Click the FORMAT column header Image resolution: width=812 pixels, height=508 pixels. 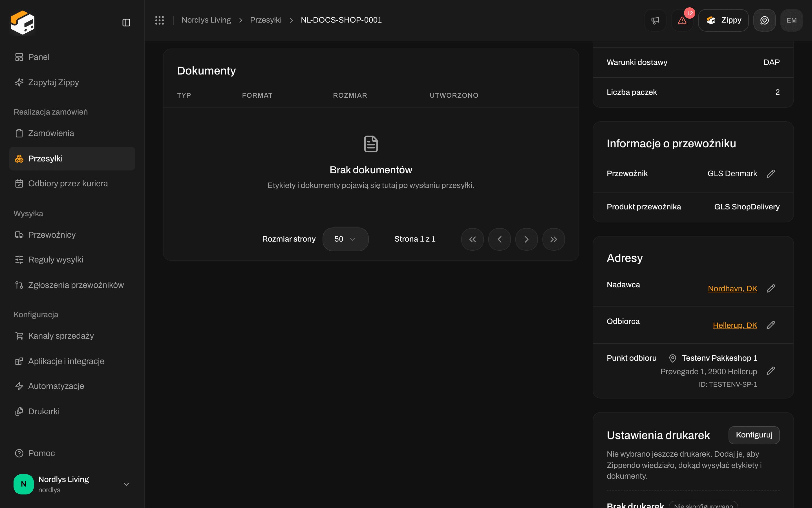pos(257,95)
